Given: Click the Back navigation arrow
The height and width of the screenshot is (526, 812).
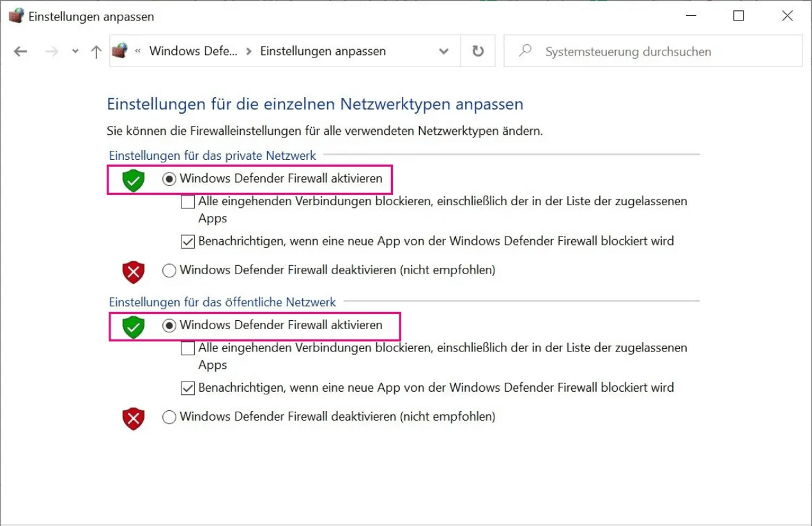Looking at the screenshot, I should (20, 51).
